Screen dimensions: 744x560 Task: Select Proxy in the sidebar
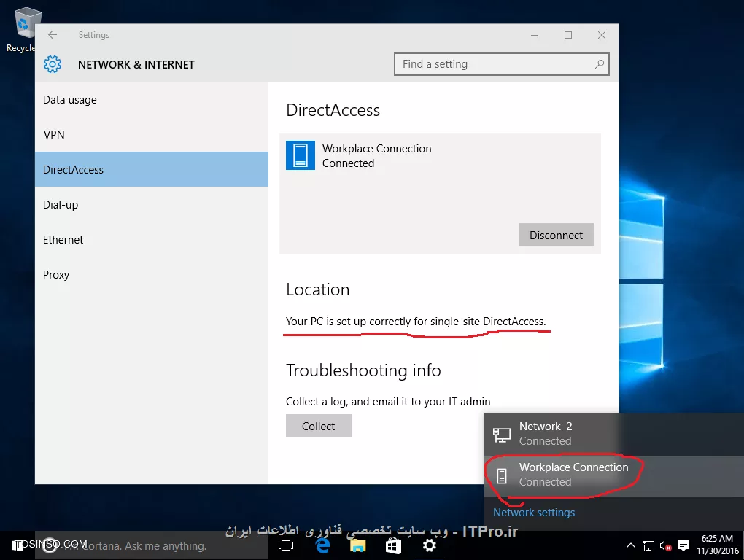coord(152,275)
